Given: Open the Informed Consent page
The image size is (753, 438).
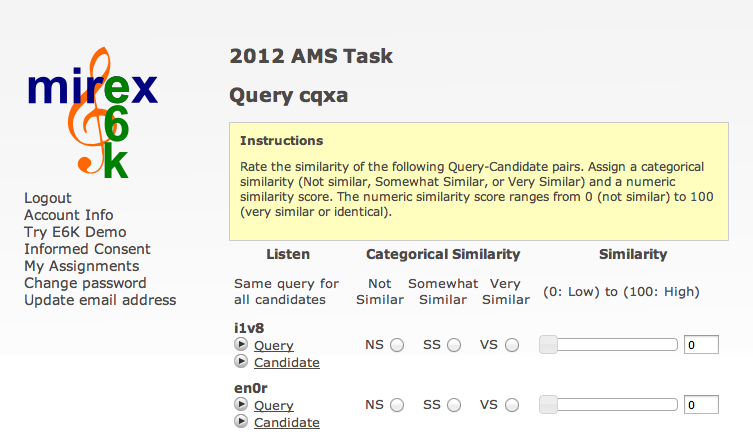Looking at the screenshot, I should point(87,249).
